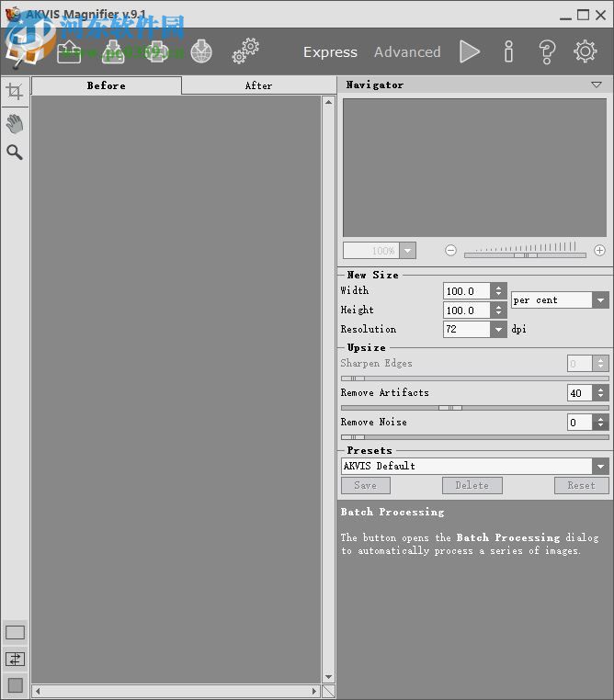Select the Zoom magnifier tool
Image resolution: width=614 pixels, height=700 pixels.
15,152
